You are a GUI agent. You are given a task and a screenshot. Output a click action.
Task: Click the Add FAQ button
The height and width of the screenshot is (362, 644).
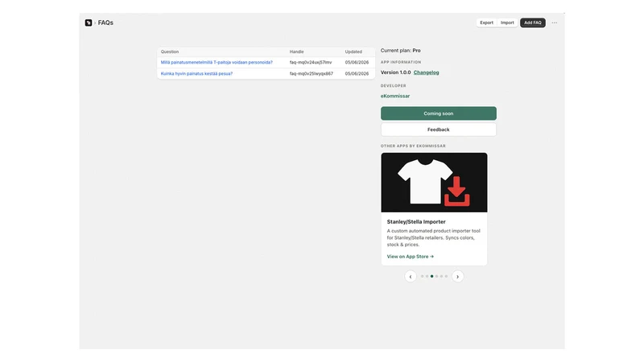[533, 23]
